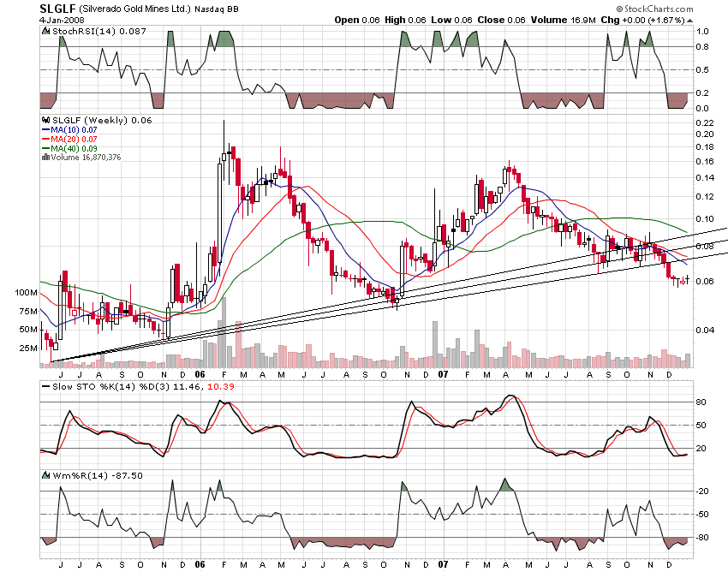Click the '0.22' price axis label
The width and height of the screenshot is (728, 572).
[x=705, y=122]
